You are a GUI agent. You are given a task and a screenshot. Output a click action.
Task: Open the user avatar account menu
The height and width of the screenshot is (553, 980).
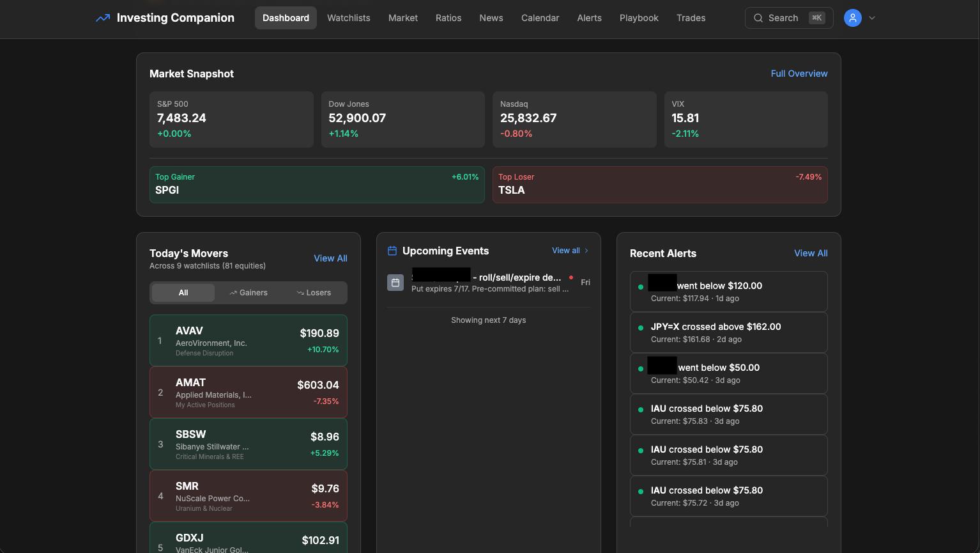(853, 18)
